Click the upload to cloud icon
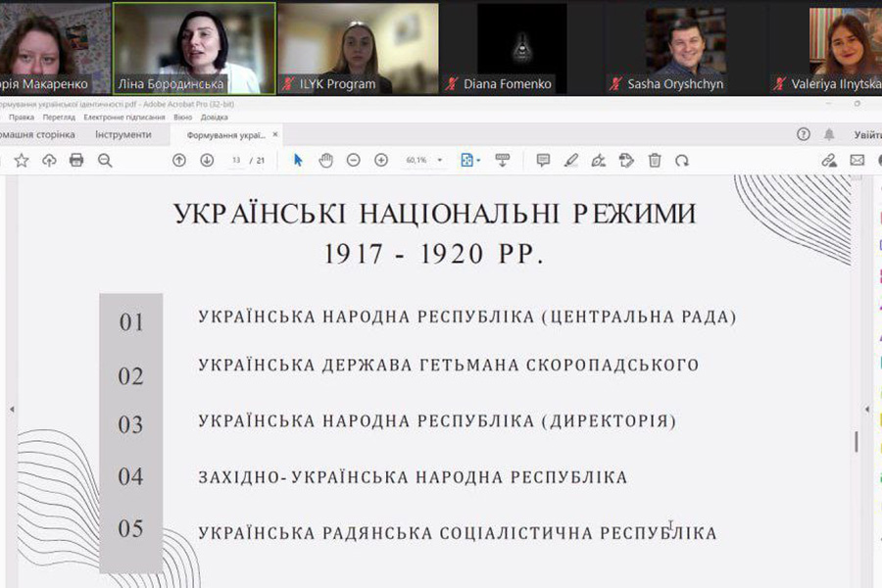 [x=50, y=161]
